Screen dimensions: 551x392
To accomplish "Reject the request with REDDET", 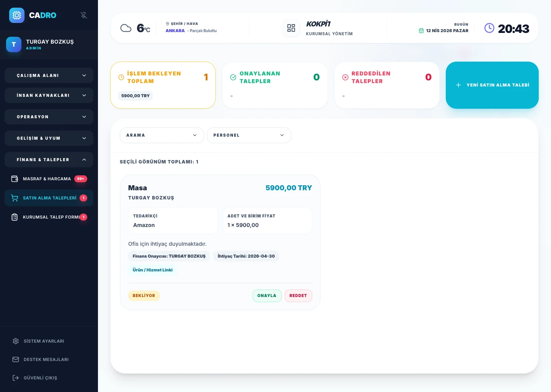I will 298,296.
